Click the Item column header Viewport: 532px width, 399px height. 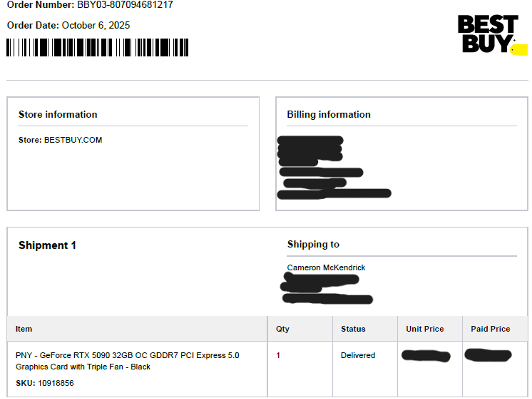(x=24, y=329)
